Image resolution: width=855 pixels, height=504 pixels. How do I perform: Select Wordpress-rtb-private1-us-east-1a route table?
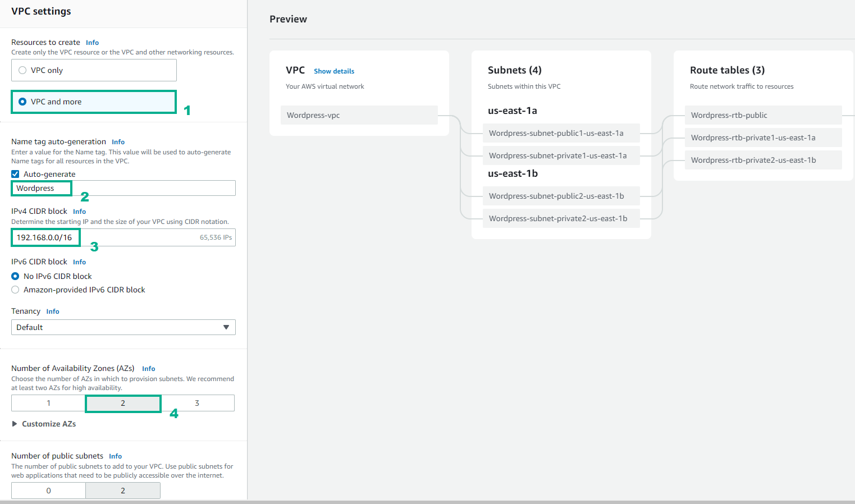pyautogui.click(x=763, y=138)
